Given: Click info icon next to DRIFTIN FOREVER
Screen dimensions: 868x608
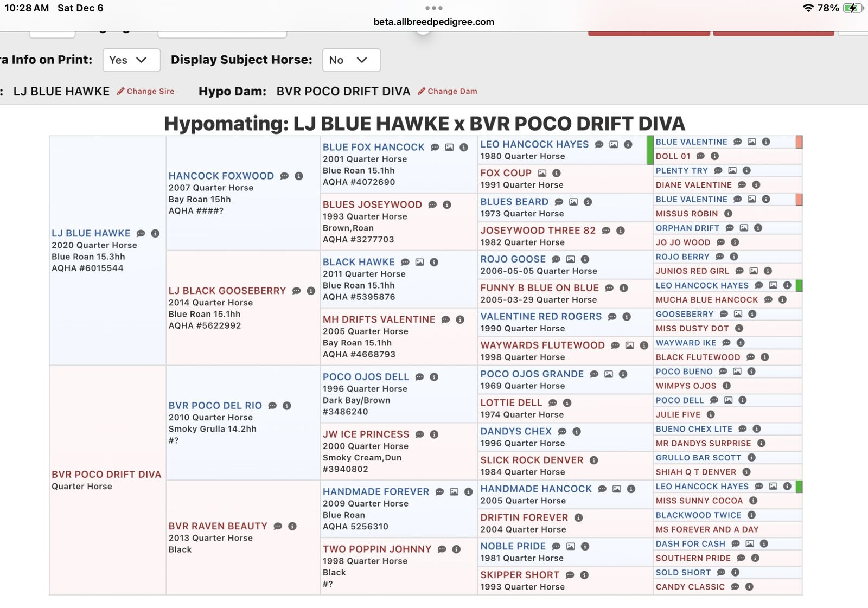Looking at the screenshot, I should click(579, 517).
